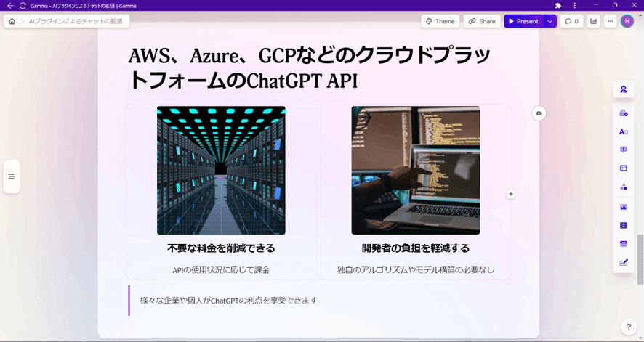Select the laptop coding image
Viewport: 644px width, 342px height.
coord(416,170)
